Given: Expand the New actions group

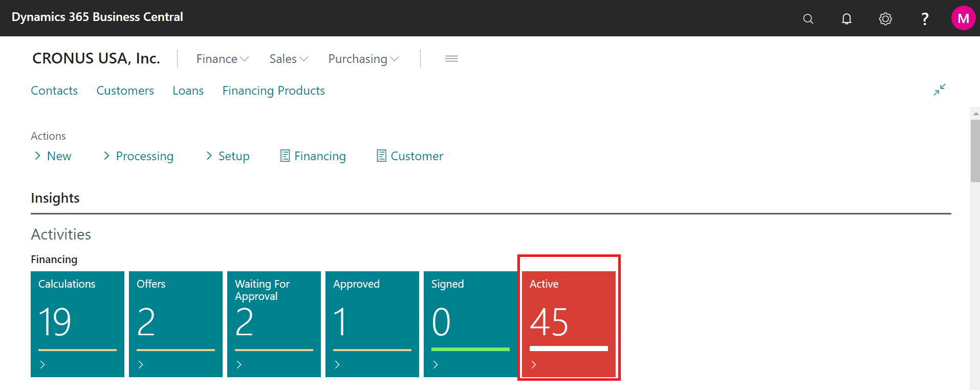Looking at the screenshot, I should pyautogui.click(x=53, y=156).
